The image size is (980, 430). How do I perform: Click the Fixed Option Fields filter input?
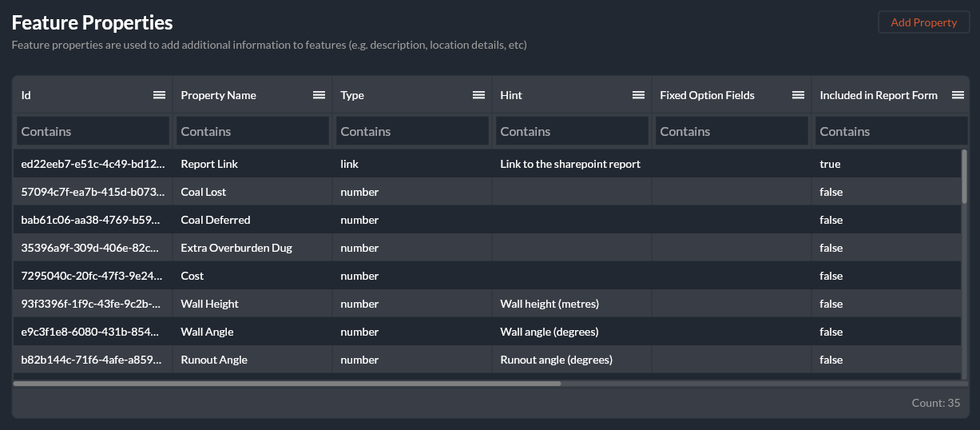(x=732, y=131)
